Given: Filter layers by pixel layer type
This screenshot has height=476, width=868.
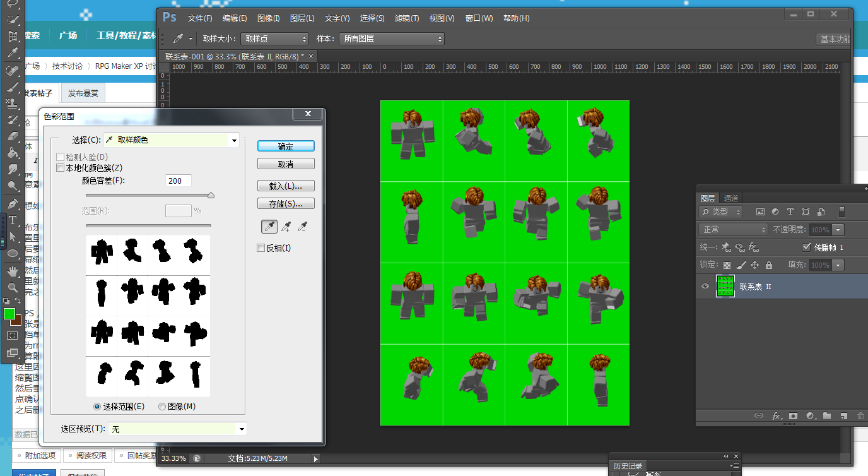Looking at the screenshot, I should pyautogui.click(x=760, y=212).
